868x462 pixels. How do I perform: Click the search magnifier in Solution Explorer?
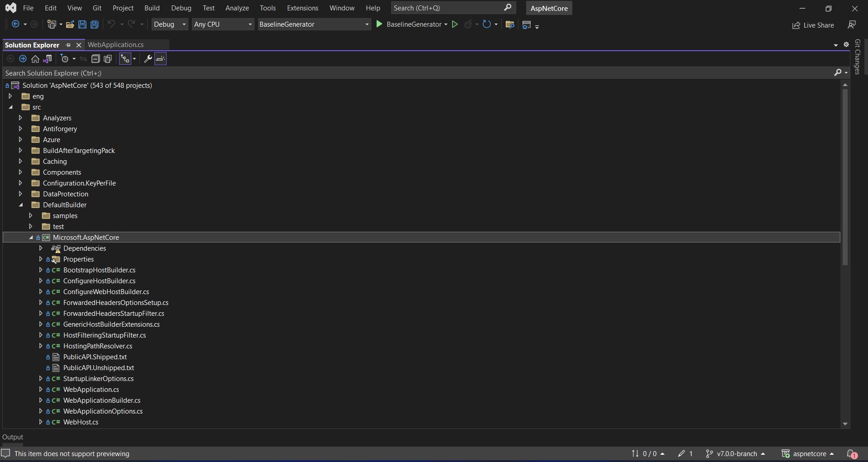(838, 73)
